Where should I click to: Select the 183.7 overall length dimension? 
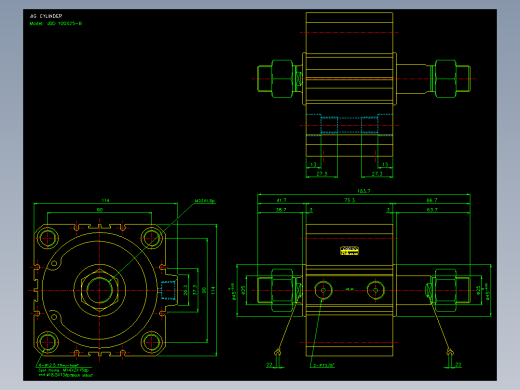(363, 191)
